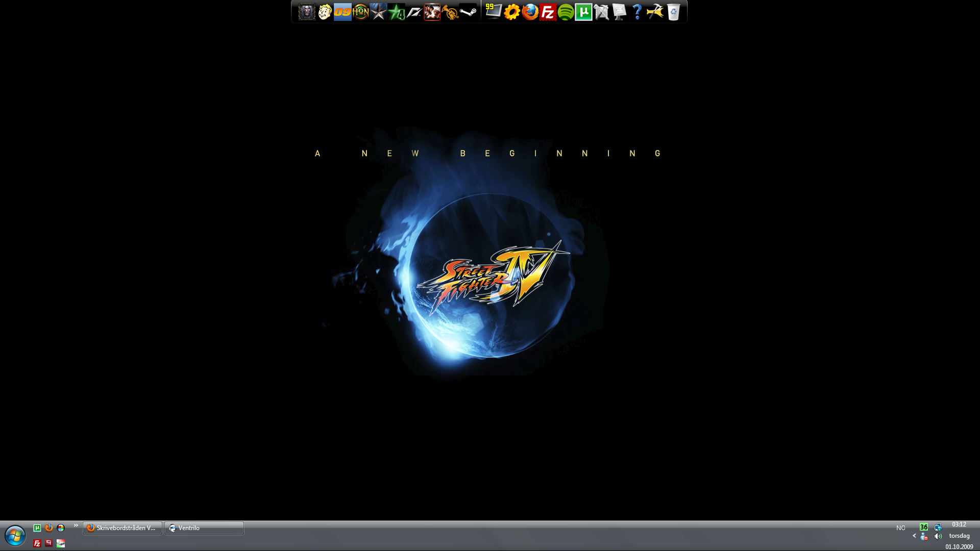
Task: Expand quick launch overflow chevron
Action: (x=76, y=525)
